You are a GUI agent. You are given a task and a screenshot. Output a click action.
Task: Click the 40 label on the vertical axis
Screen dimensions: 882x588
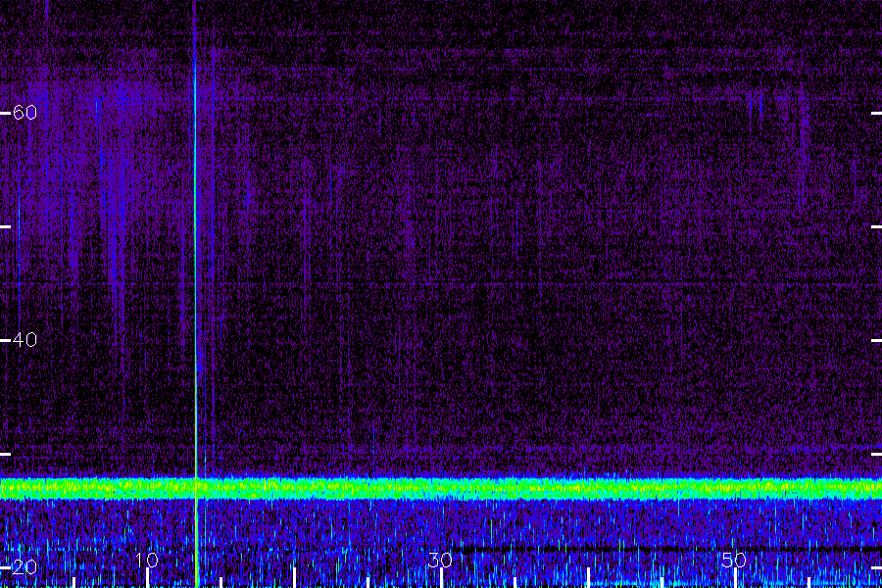pos(24,340)
